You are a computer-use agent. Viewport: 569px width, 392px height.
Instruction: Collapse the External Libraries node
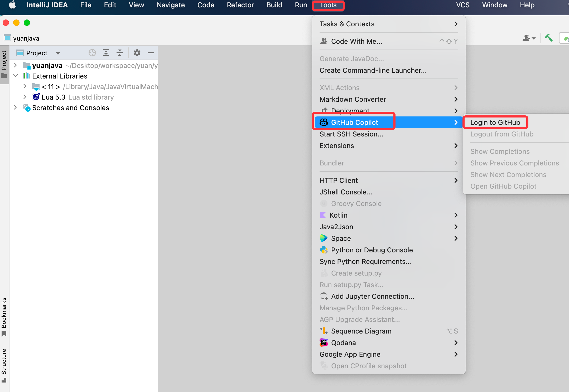(x=16, y=76)
